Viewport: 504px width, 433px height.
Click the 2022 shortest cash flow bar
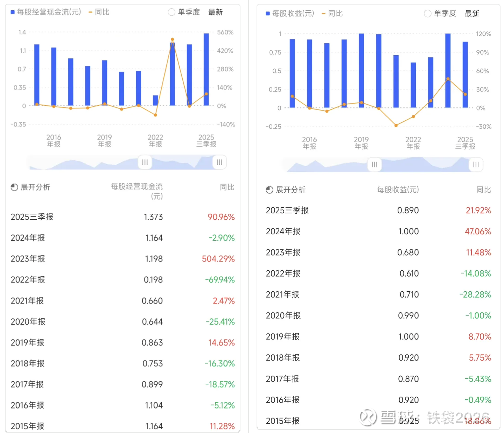coord(155,100)
